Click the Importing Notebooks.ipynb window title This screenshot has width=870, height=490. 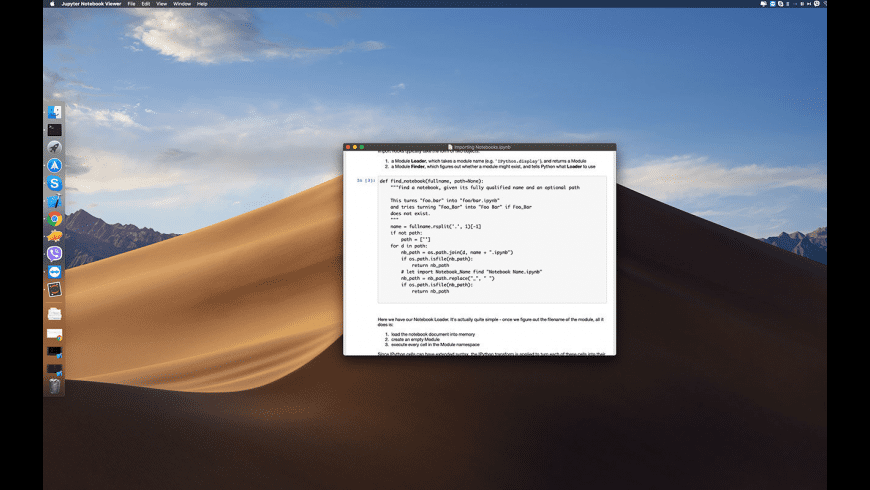[482, 147]
